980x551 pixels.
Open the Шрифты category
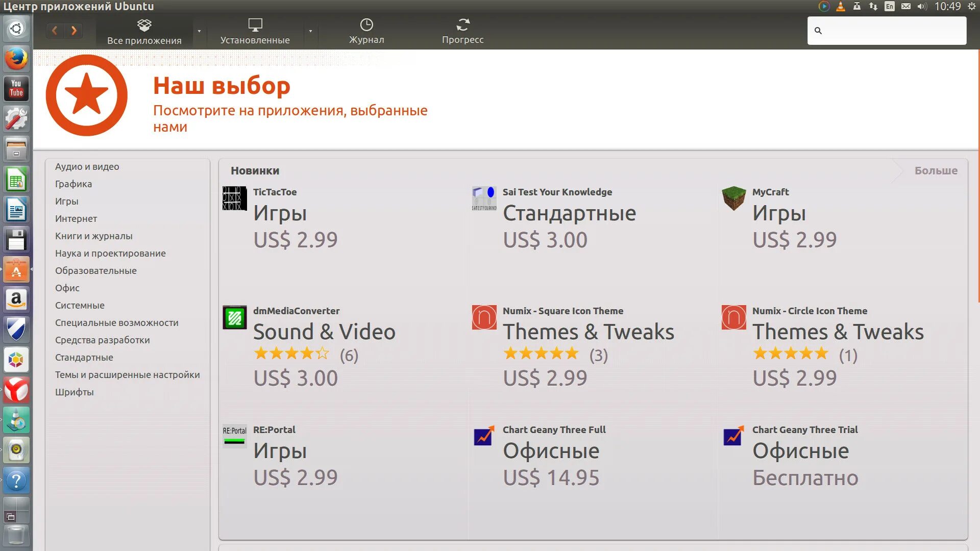click(75, 392)
